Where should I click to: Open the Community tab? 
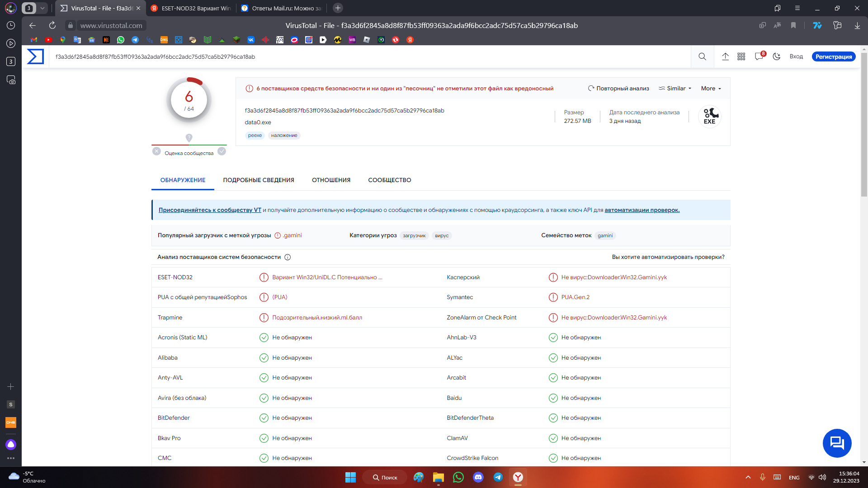click(x=390, y=180)
